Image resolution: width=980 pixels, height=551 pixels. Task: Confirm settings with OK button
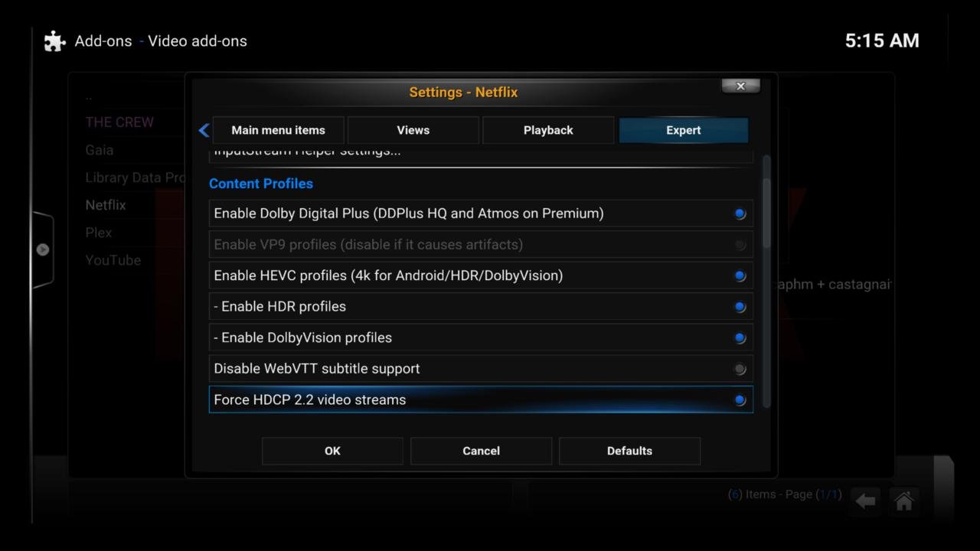coord(332,451)
